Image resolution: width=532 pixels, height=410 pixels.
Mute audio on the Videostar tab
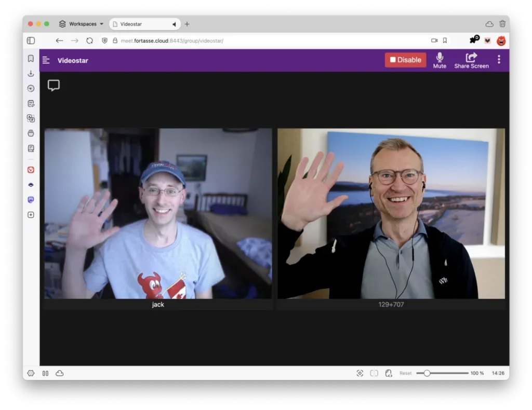pos(174,24)
